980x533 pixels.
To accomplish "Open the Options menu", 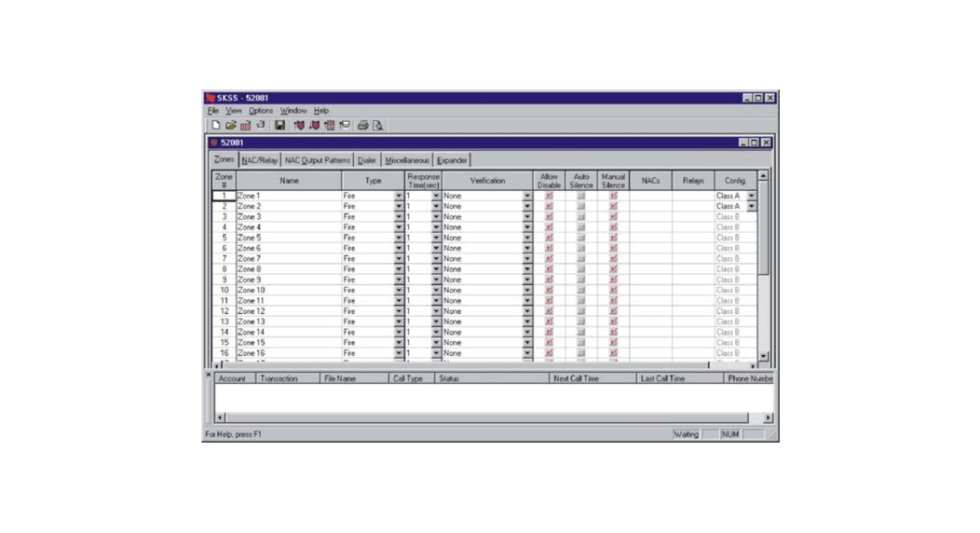I will tap(261, 111).
